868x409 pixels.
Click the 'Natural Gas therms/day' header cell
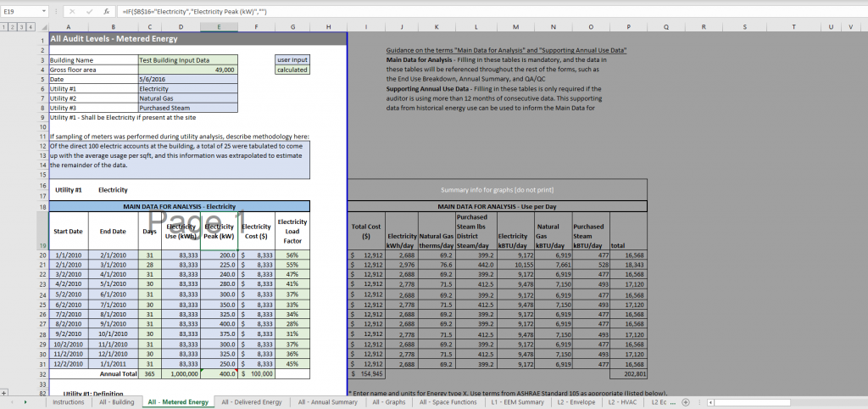click(437, 231)
